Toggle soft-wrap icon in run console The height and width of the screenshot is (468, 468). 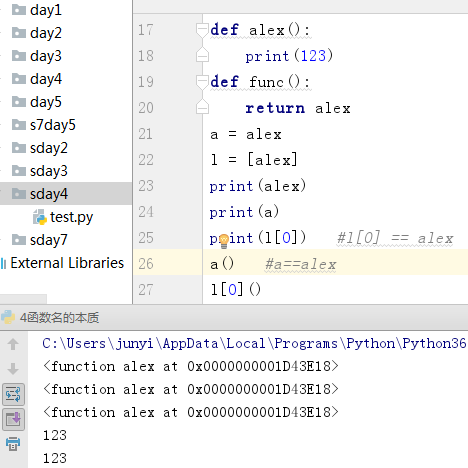coord(13,394)
